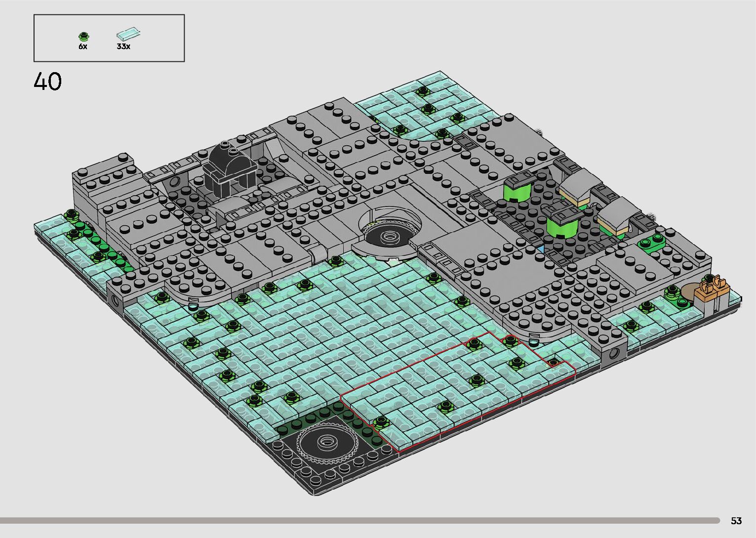The image size is (756, 538).
Task: Select the green stud in the red outline notch
Action: coord(554,362)
